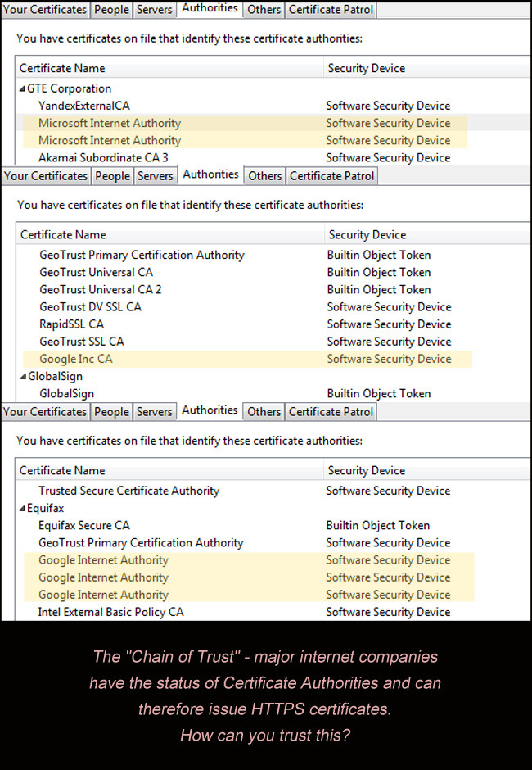Open Certificate Patrol tab above the Equifax list
The image size is (532, 770).
[331, 411]
